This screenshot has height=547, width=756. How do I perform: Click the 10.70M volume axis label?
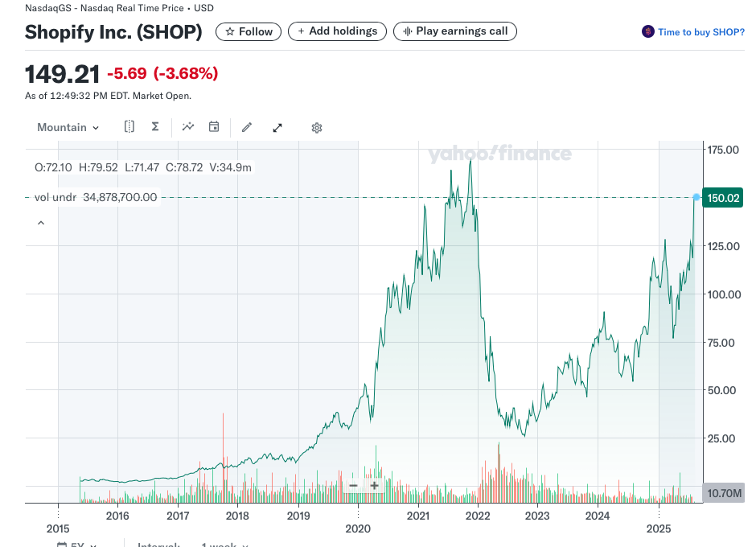[721, 492]
